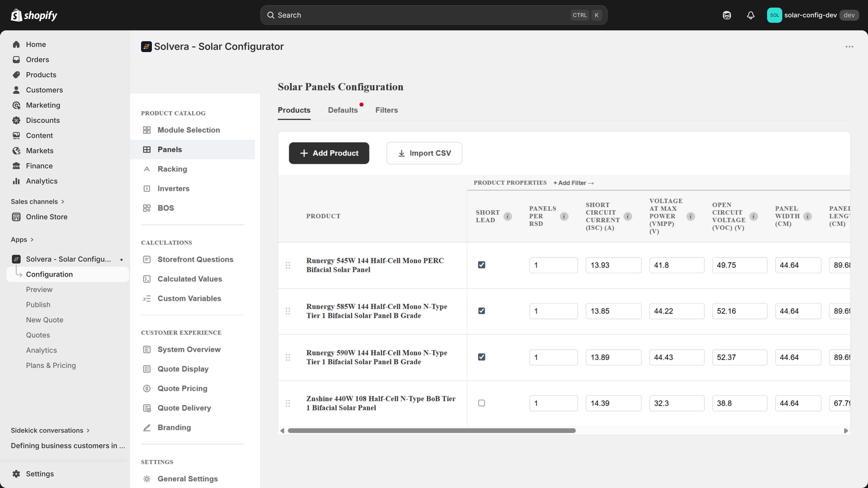Screen dimensions: 868x488
Task: Click the Racking icon
Action: tap(146, 169)
